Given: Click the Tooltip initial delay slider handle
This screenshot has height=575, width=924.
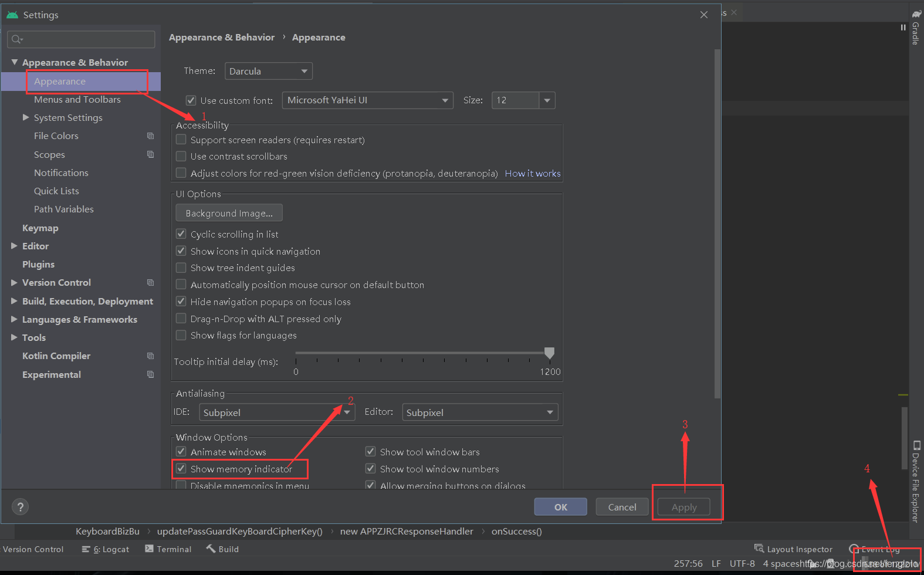Looking at the screenshot, I should (549, 353).
